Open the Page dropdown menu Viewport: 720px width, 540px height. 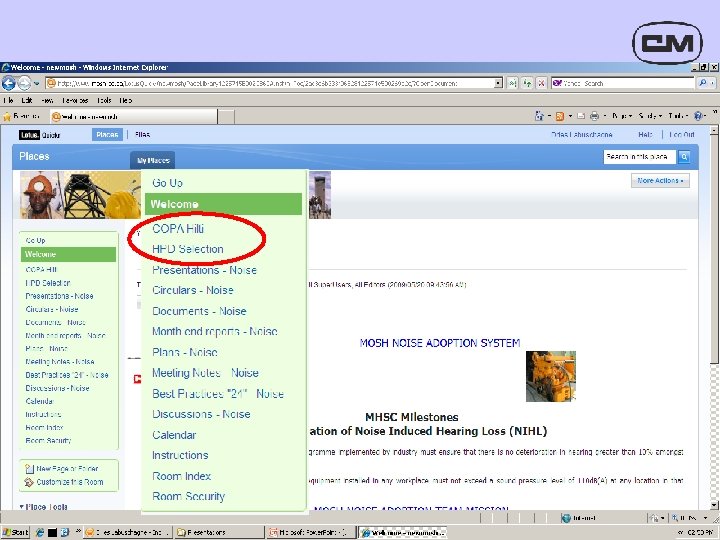click(622, 116)
